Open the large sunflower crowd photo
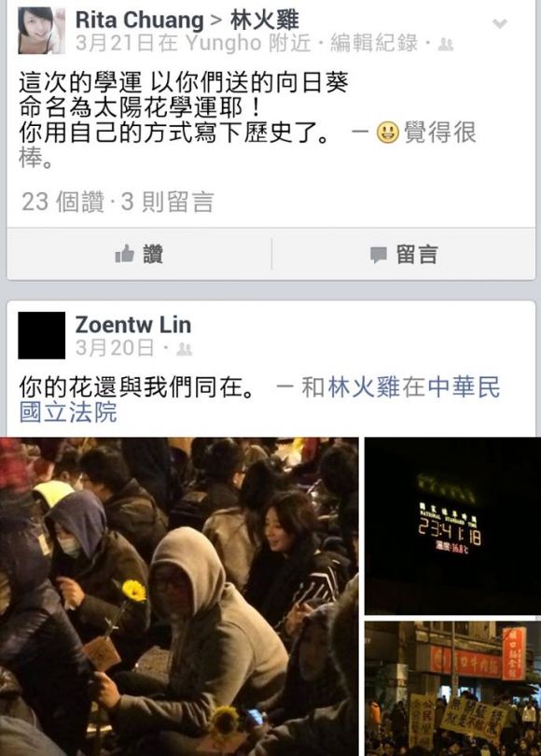 click(x=179, y=596)
